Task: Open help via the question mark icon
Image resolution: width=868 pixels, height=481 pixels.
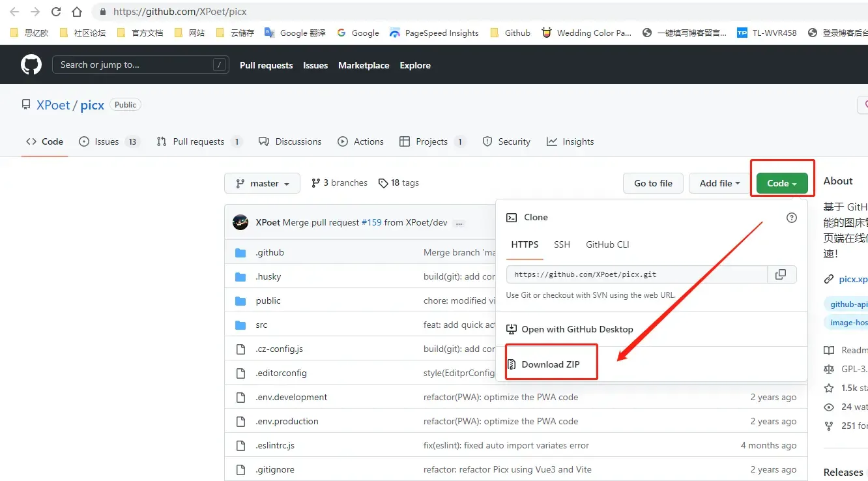Action: 792,218
